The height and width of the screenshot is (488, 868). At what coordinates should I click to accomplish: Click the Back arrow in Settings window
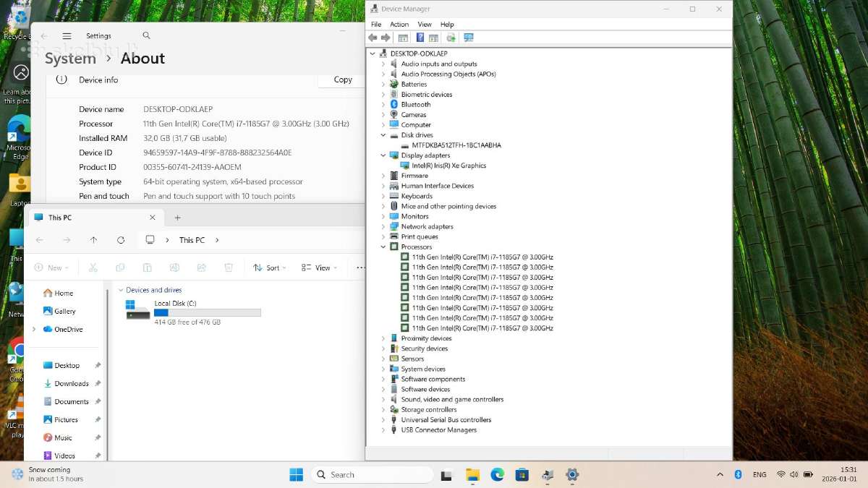point(43,36)
